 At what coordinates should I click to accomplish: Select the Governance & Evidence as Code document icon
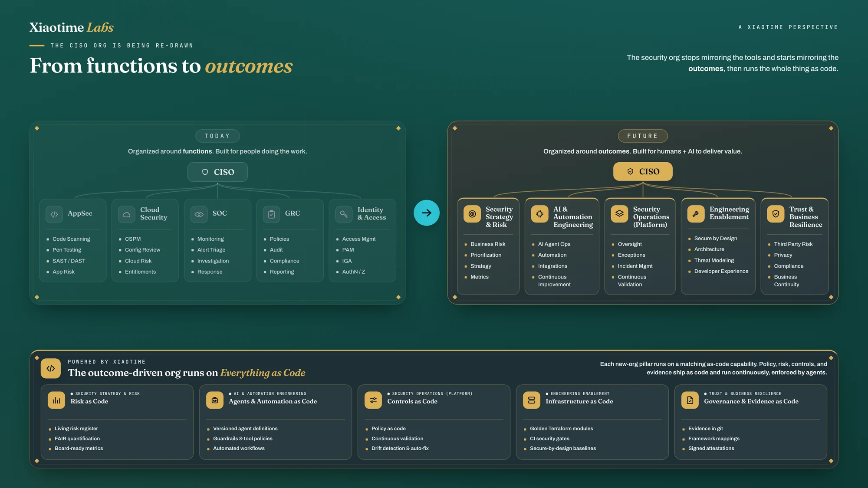click(x=690, y=400)
